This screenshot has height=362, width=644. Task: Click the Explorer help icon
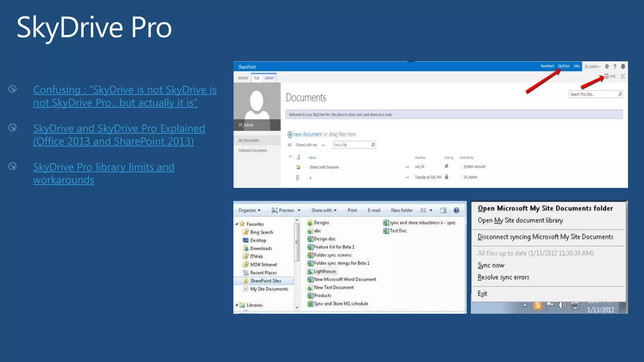pyautogui.click(x=456, y=210)
